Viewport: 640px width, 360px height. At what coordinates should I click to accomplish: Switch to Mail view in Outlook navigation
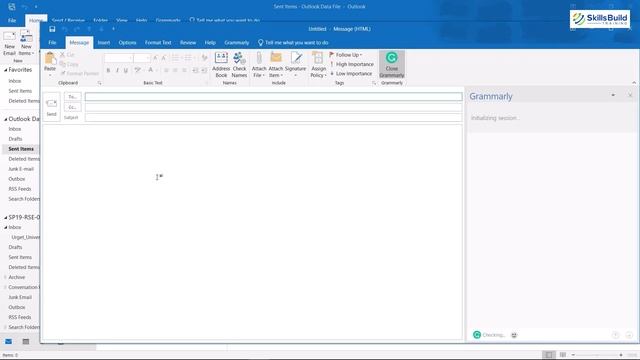click(x=8, y=341)
